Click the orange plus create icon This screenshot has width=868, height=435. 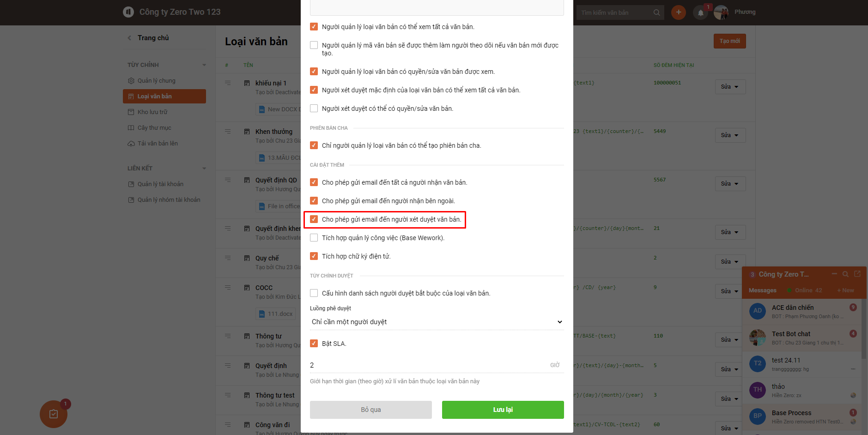pos(678,12)
